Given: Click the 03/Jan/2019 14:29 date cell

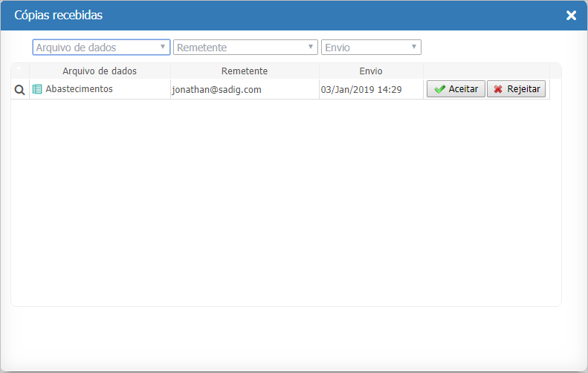Looking at the screenshot, I should pos(361,90).
